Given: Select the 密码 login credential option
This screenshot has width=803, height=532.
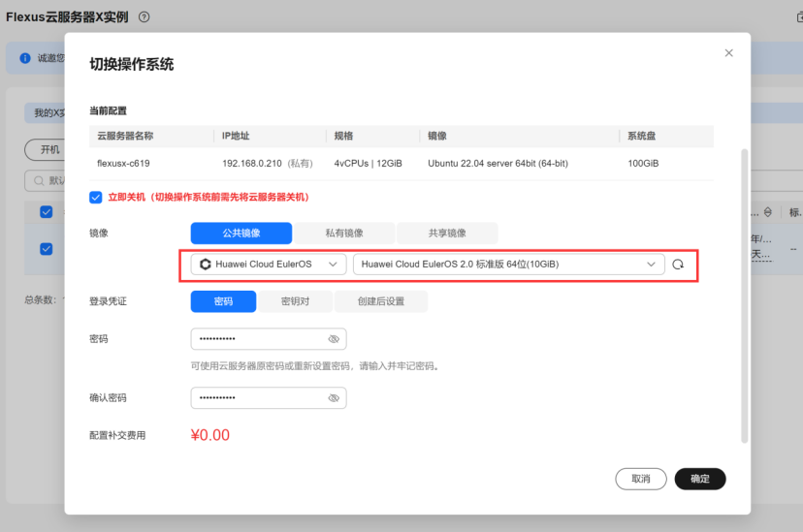Looking at the screenshot, I should [x=223, y=301].
